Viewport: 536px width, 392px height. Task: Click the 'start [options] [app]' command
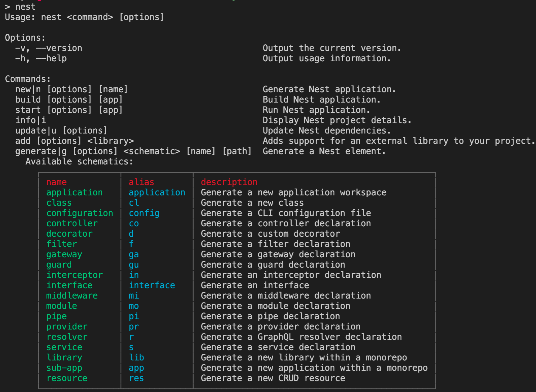[x=69, y=110]
